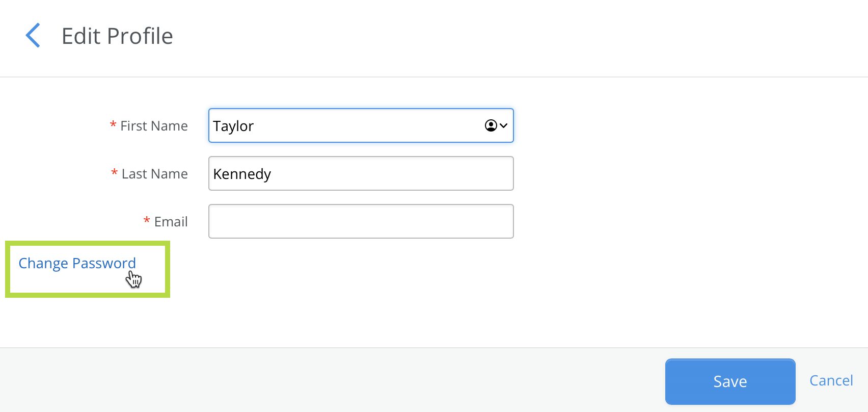Click the gray footer bar left of Save
The width and height of the screenshot is (868, 412).
coord(331,380)
